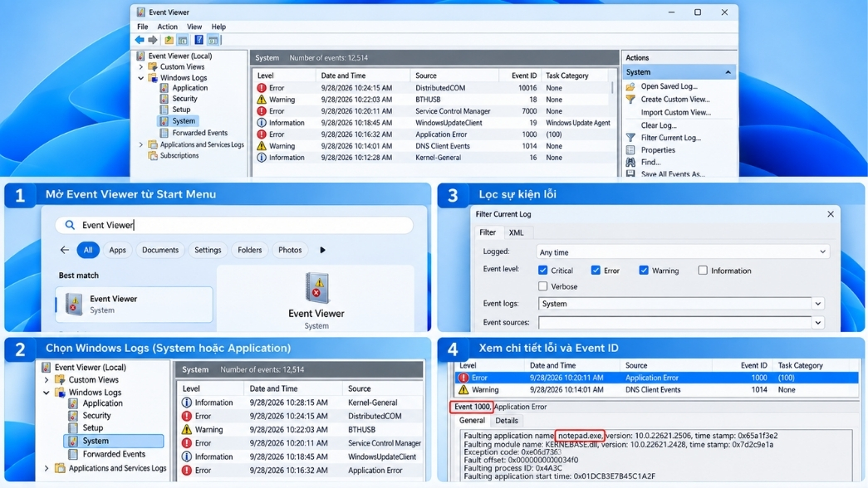
Task: Select Security log in the step 2 tree
Action: click(96, 416)
